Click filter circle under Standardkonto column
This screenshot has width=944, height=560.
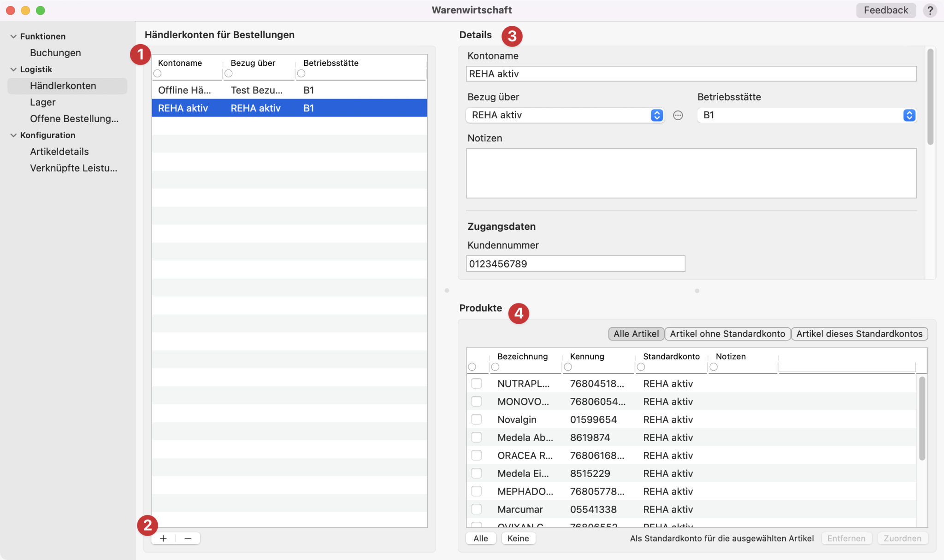point(641,367)
